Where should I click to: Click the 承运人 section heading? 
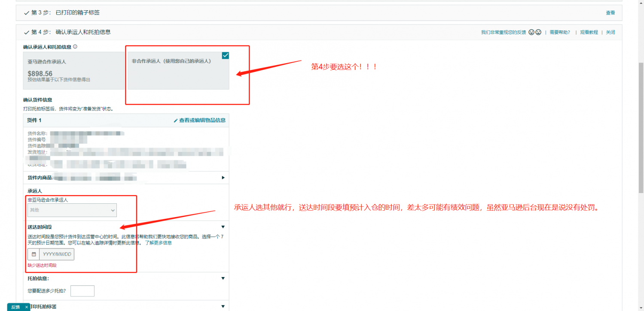click(35, 191)
